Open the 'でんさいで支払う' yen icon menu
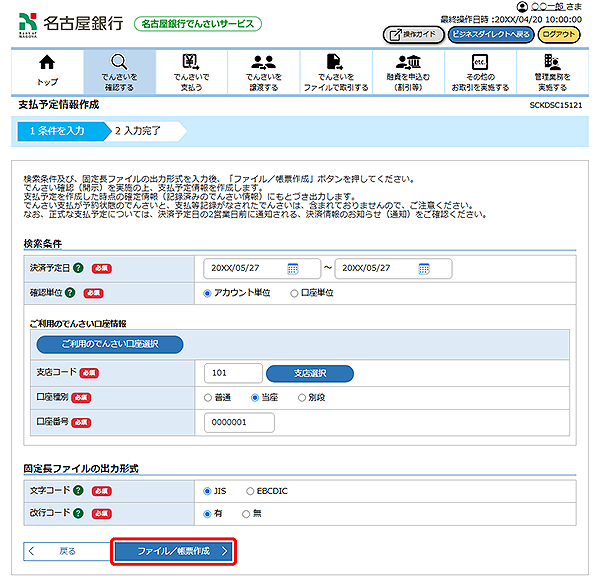600x581 pixels. pyautogui.click(x=191, y=71)
